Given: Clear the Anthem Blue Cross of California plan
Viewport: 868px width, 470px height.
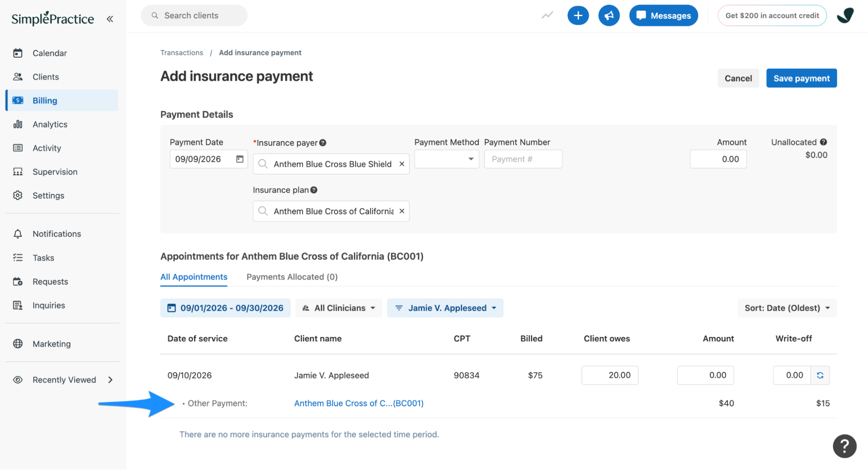Looking at the screenshot, I should [402, 211].
